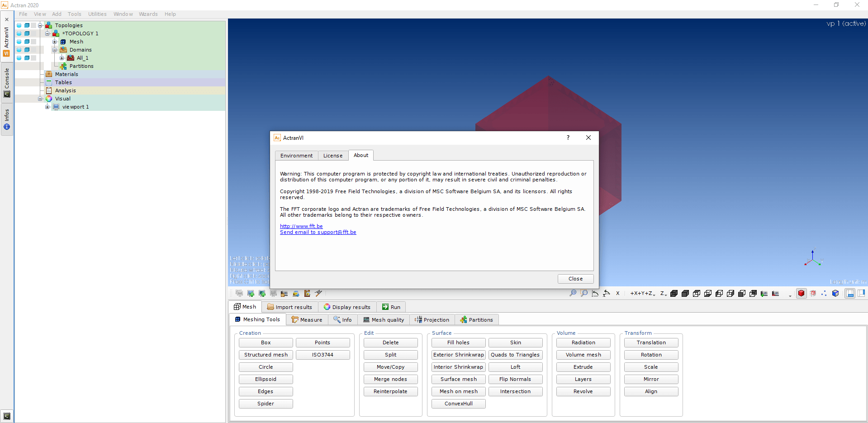The height and width of the screenshot is (423, 868).
Task: Click the camera with red base icon
Action: [775, 293]
